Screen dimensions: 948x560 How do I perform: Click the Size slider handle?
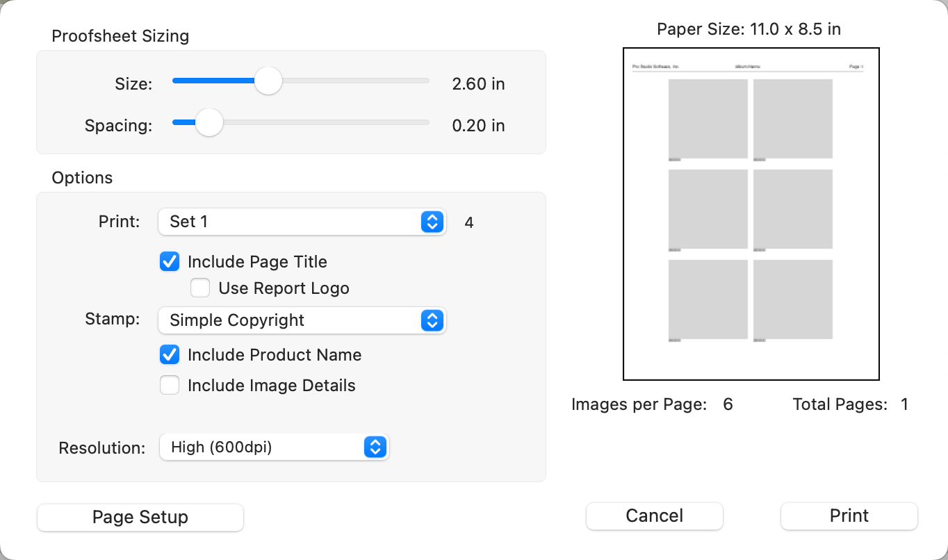[268, 81]
